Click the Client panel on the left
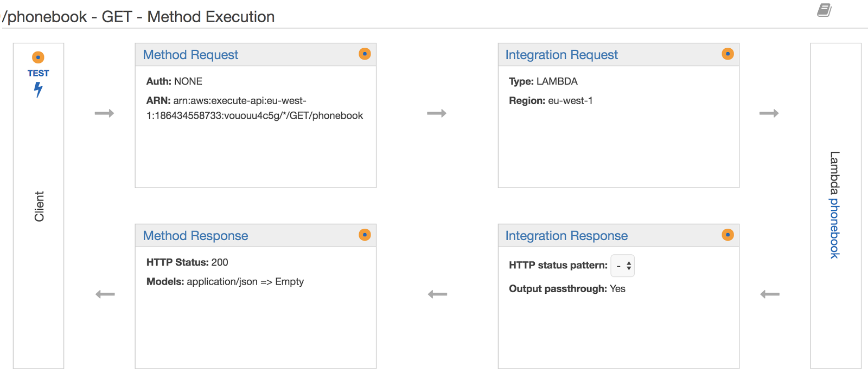The width and height of the screenshot is (868, 374). [x=38, y=206]
